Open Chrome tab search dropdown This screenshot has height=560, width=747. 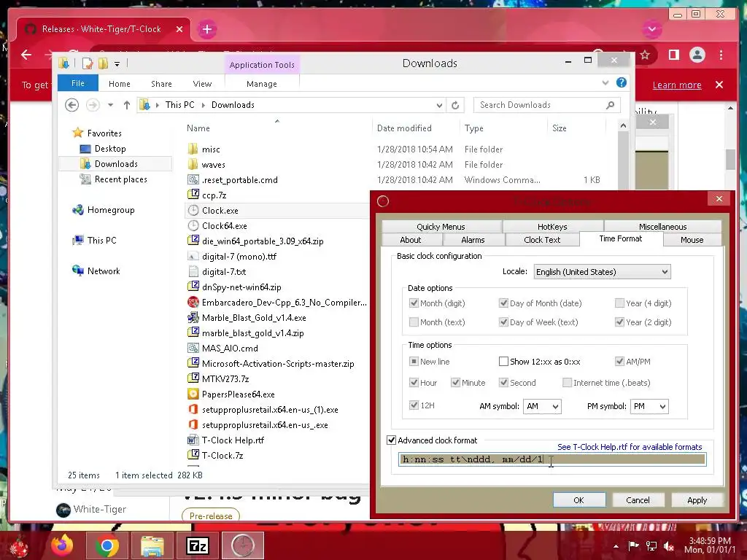(x=651, y=29)
